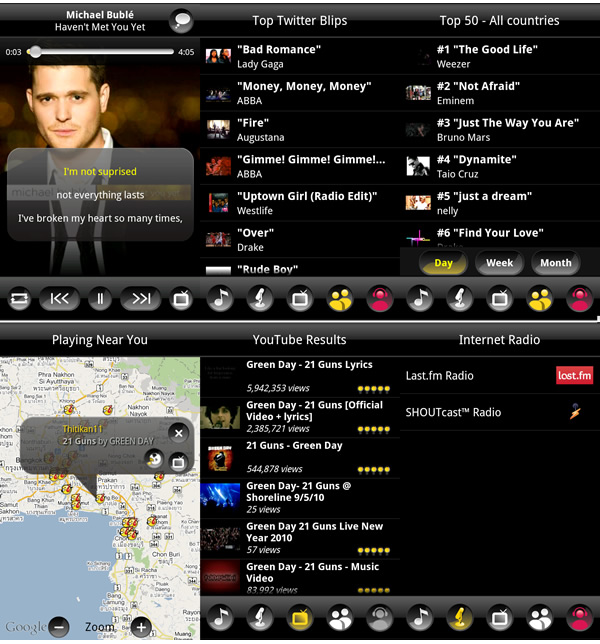Tap TV icon under Top 50 panel
Screen dimensions: 600x644
coord(499,299)
